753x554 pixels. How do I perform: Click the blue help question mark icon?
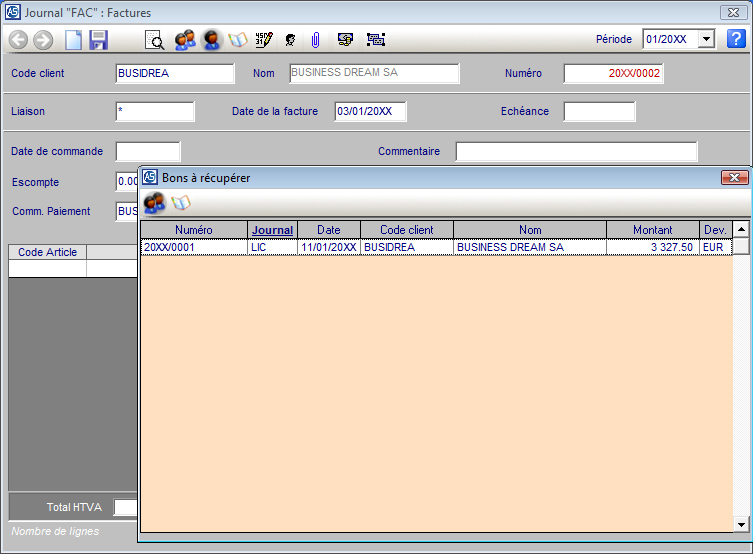[x=735, y=39]
